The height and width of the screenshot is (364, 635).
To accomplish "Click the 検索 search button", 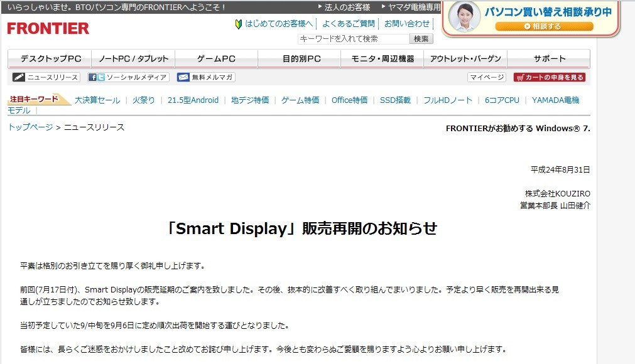I will pyautogui.click(x=421, y=39).
